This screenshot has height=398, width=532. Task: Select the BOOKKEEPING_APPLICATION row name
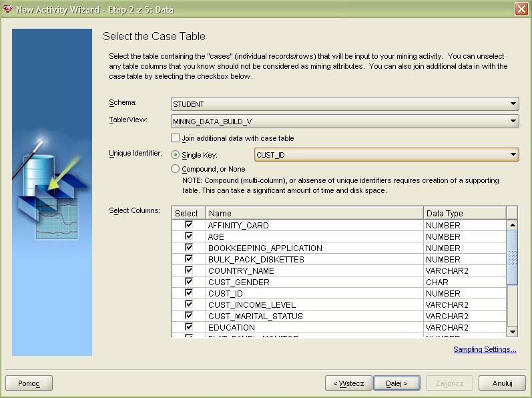(x=314, y=248)
